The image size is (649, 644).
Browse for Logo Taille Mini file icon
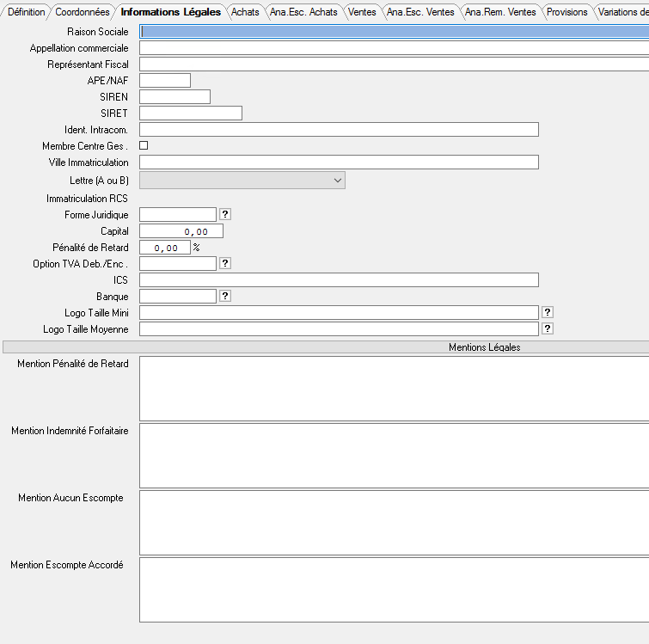pyautogui.click(x=548, y=313)
